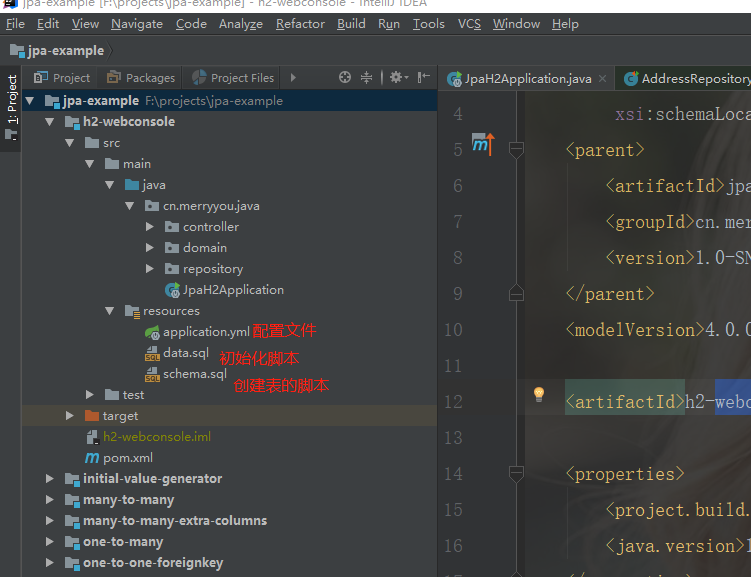Click the resources folder icon

[132, 311]
